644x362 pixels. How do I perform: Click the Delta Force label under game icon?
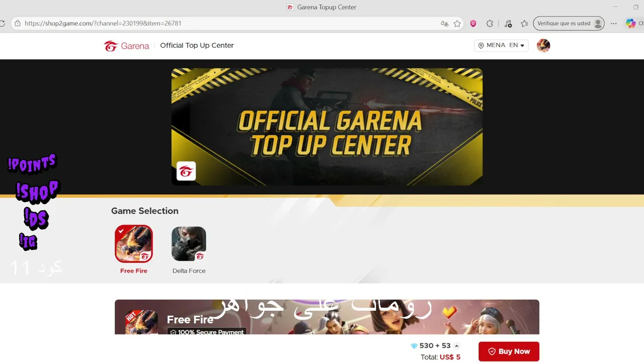189,270
